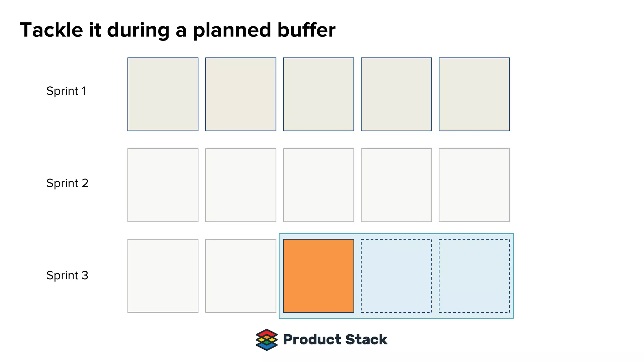Select the first beige box in Sprint 1
The width and height of the screenshot is (644, 362).
point(163,94)
